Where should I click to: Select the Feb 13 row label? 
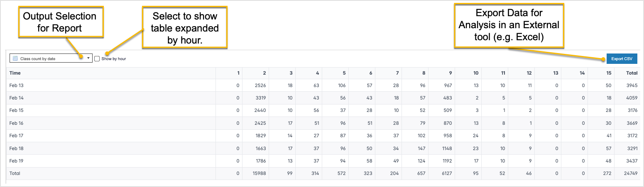(16, 85)
